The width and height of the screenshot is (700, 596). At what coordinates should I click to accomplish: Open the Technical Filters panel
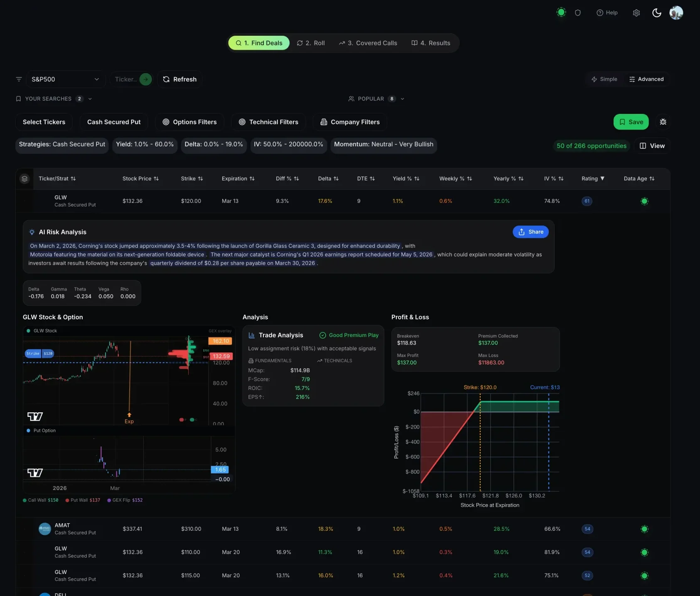pyautogui.click(x=268, y=122)
